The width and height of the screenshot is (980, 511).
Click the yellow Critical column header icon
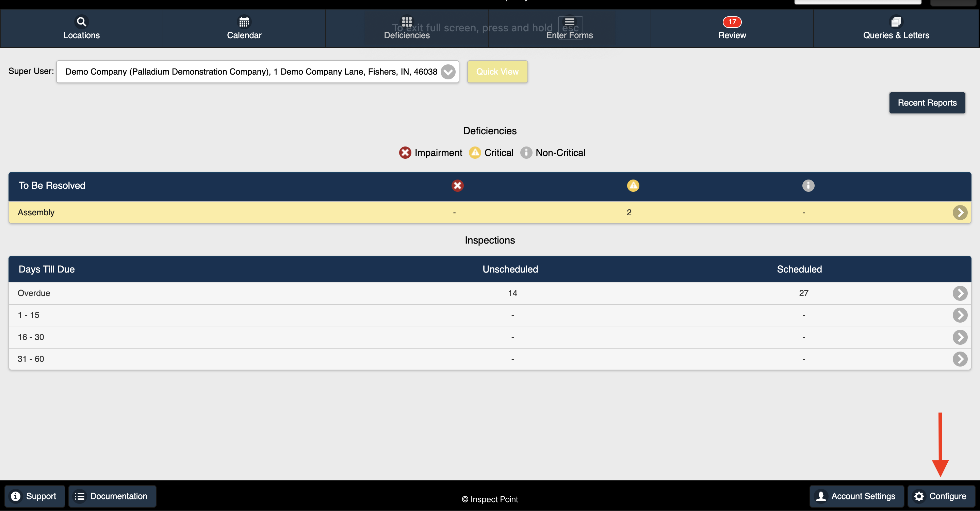pos(633,186)
